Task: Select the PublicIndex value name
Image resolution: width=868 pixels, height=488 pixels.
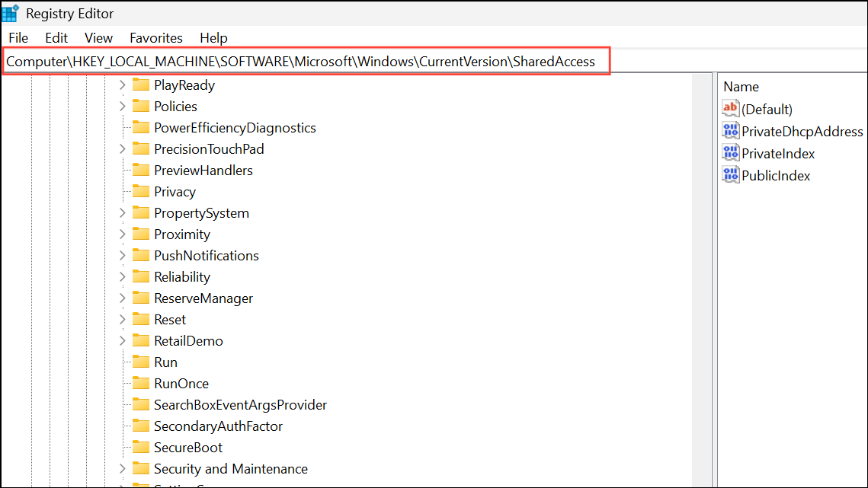Action: (776, 175)
